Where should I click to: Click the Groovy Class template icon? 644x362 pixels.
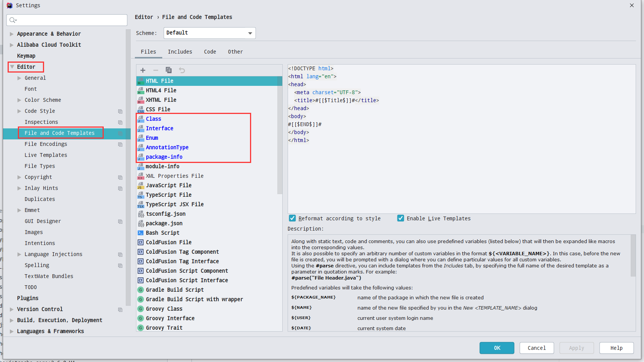click(x=141, y=309)
